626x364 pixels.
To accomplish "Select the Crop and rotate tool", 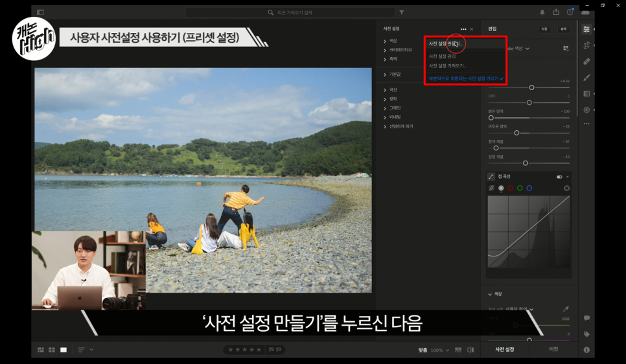I will [586, 45].
